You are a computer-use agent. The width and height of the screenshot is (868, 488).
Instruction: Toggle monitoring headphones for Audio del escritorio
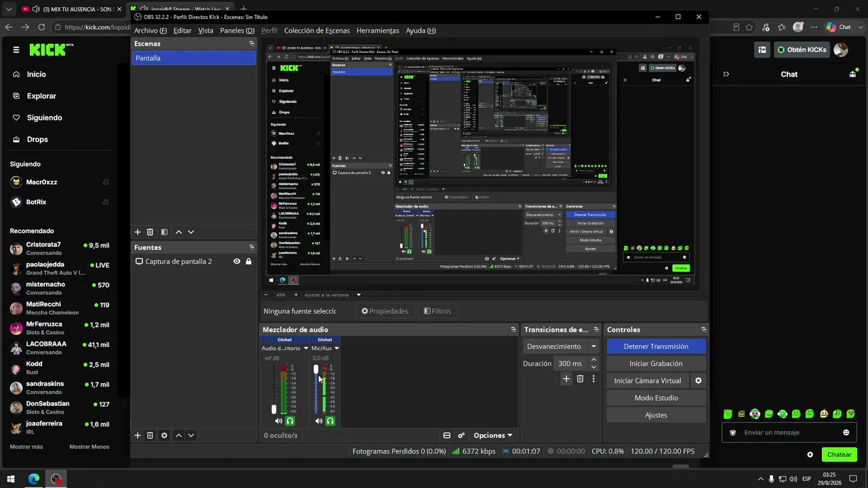[x=290, y=421]
